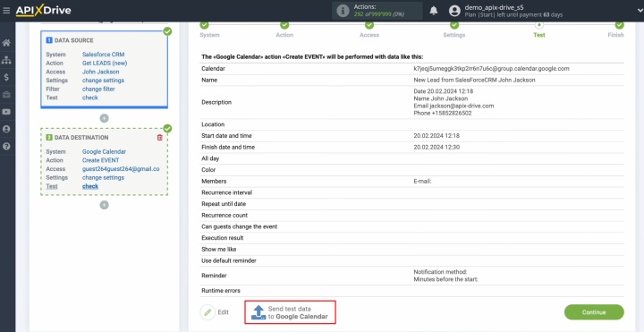Click check in Data Destination
644x332 pixels.
[90, 186]
